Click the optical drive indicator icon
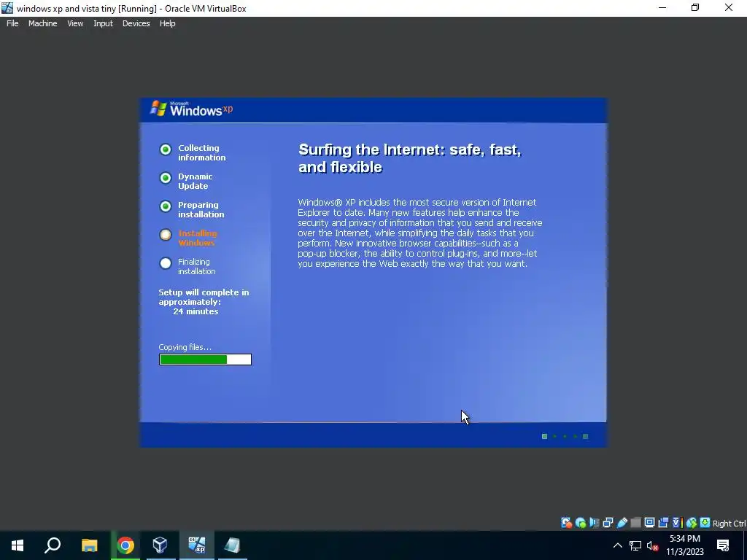The image size is (747, 560). coord(580,523)
